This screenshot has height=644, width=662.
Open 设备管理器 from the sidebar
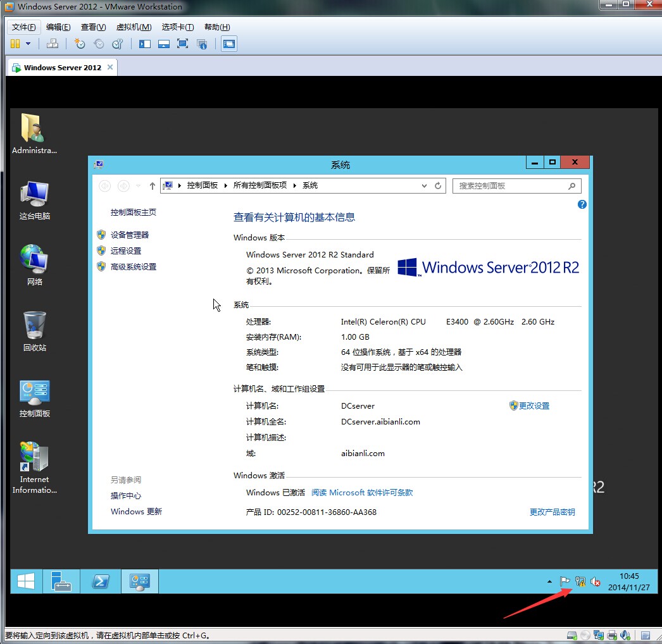click(130, 235)
